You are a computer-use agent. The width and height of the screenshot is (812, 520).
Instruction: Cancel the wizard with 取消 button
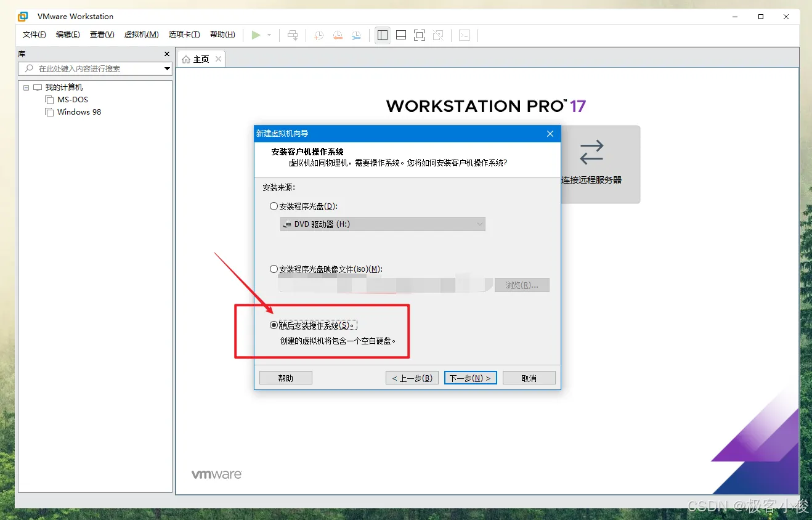coord(529,378)
